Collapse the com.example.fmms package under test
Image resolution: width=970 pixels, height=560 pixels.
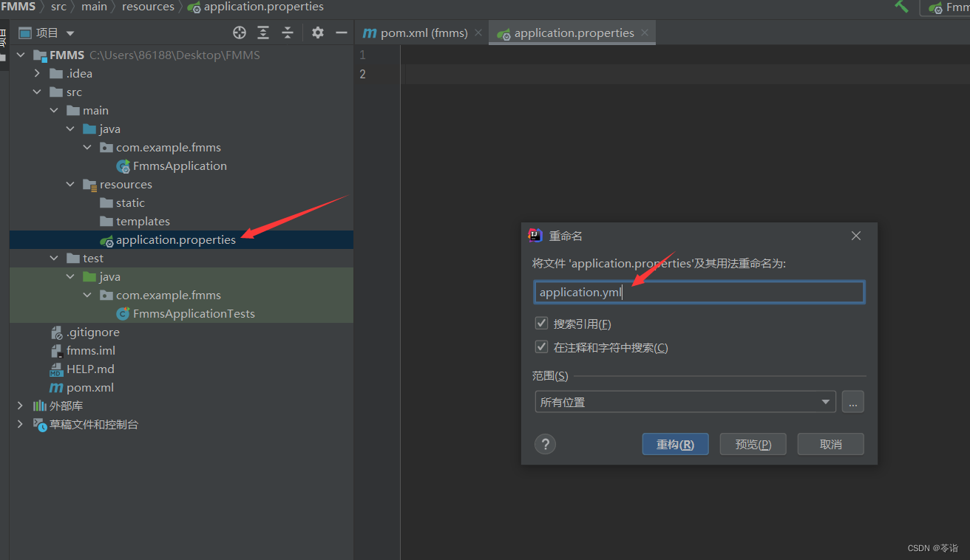click(87, 296)
